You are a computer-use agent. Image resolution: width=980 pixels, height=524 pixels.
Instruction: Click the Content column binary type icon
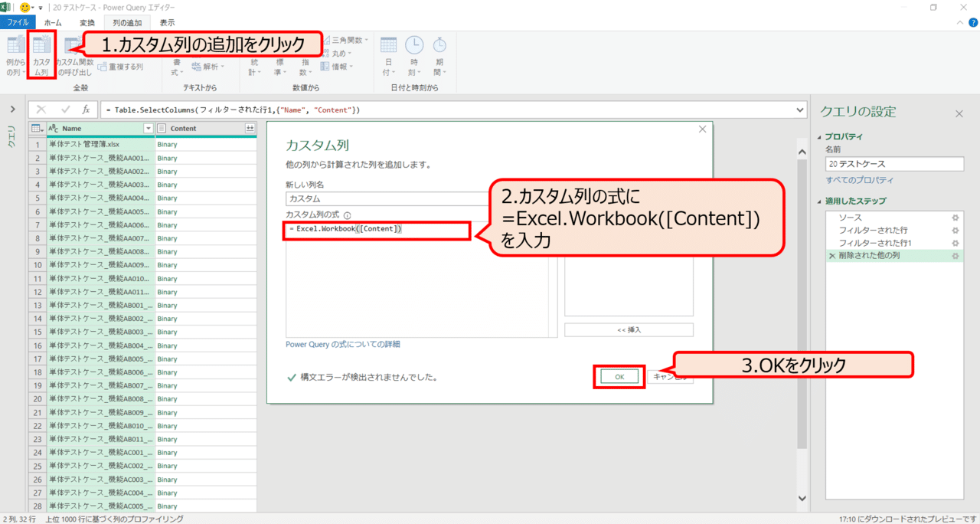(162, 129)
